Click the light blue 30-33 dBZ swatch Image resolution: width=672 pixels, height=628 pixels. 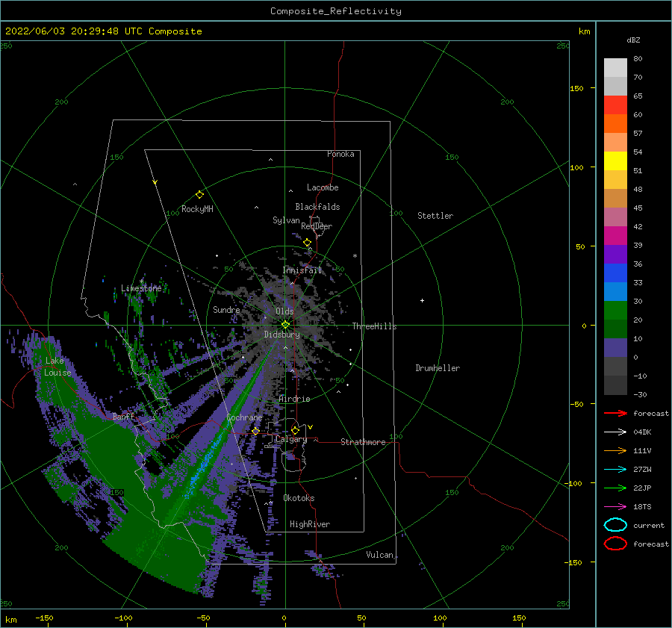[615, 292]
